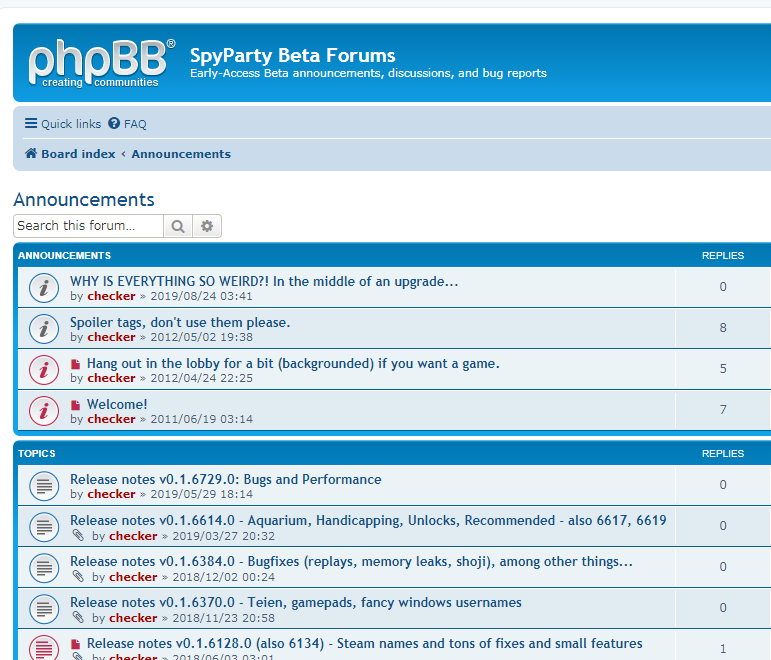Click date 2019/05/29 18:14
The height and width of the screenshot is (660, 771).
point(202,494)
